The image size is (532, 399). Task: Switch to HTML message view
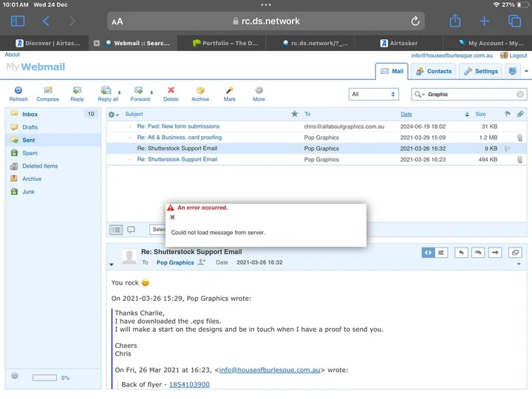tap(428, 253)
